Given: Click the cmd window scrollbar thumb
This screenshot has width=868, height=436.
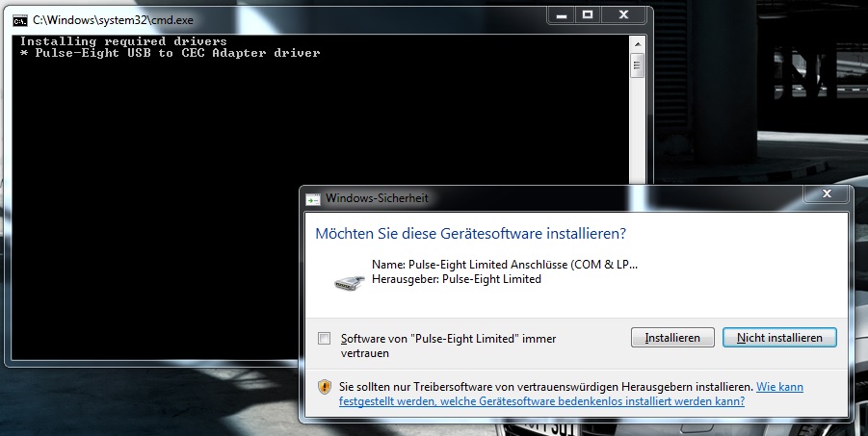Looking at the screenshot, I should click(637, 65).
